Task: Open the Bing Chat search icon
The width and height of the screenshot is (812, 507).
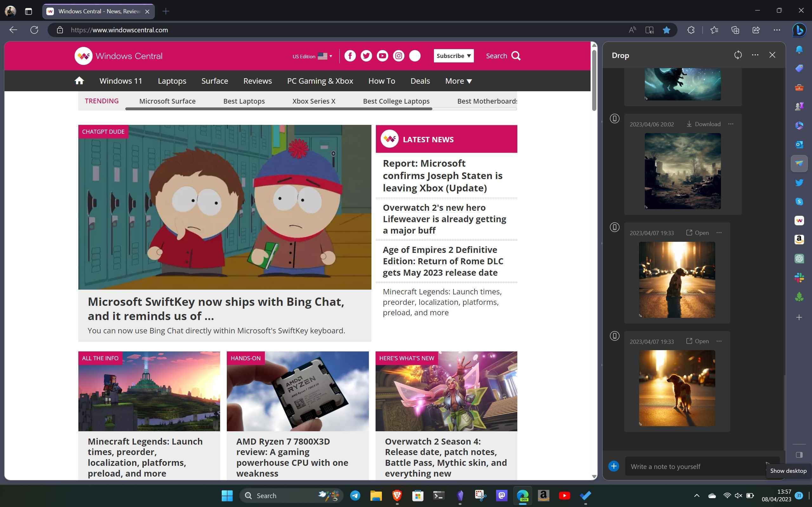Action: [x=799, y=30]
